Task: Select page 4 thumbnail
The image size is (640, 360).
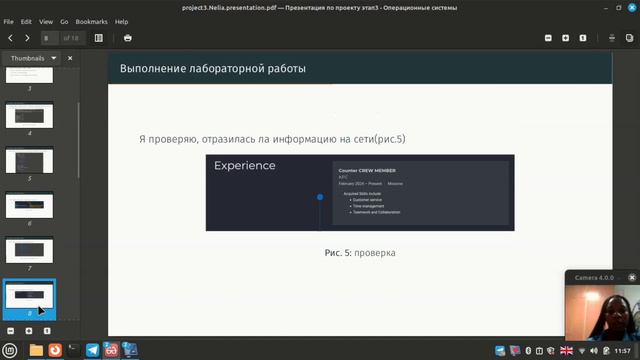Action: click(29, 116)
